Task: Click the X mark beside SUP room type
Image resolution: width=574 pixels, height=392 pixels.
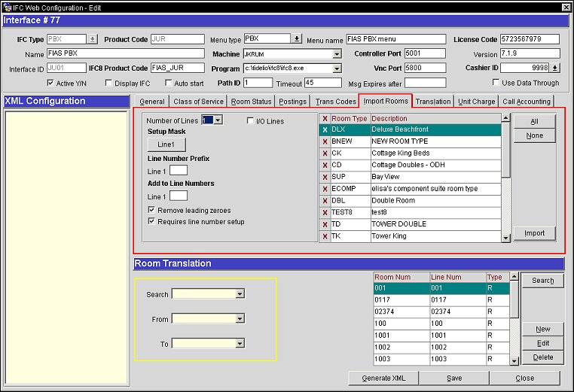Action: [x=325, y=177]
